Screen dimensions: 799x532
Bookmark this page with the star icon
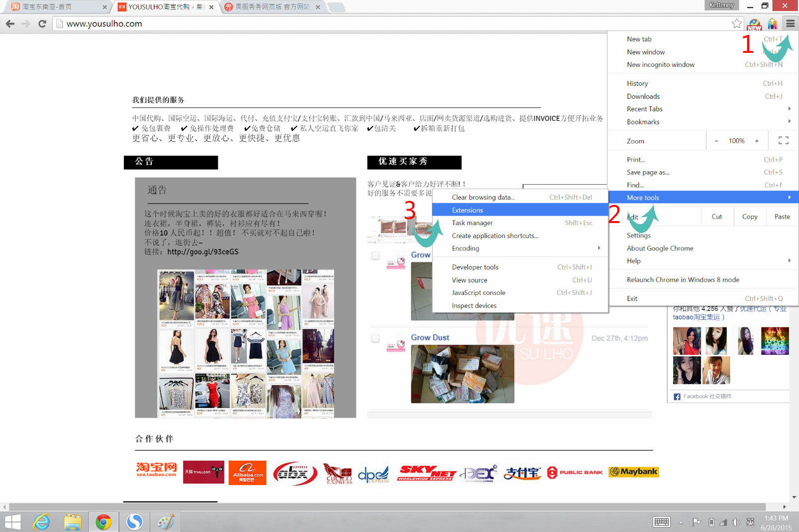(x=737, y=23)
